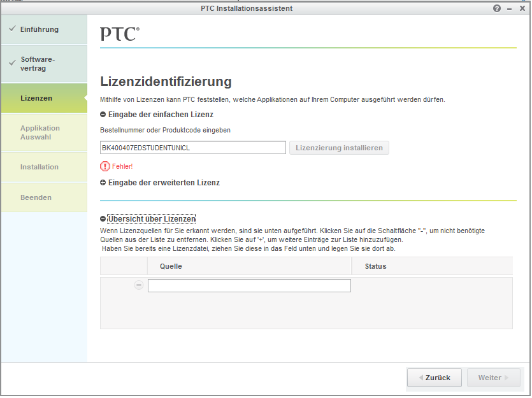Go back with the Zurück button
This screenshot has width=532, height=398.
click(x=435, y=378)
